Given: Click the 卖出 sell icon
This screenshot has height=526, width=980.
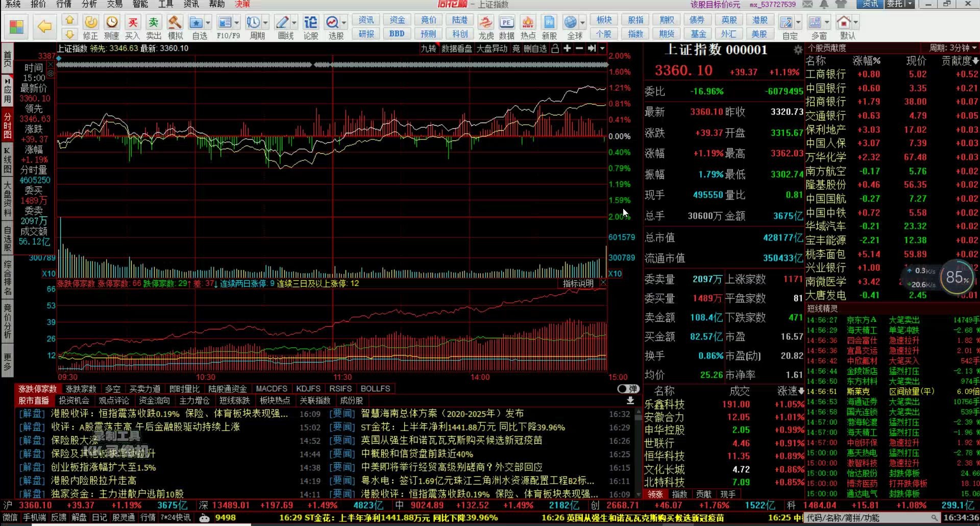Looking at the screenshot, I should pyautogui.click(x=153, y=27).
